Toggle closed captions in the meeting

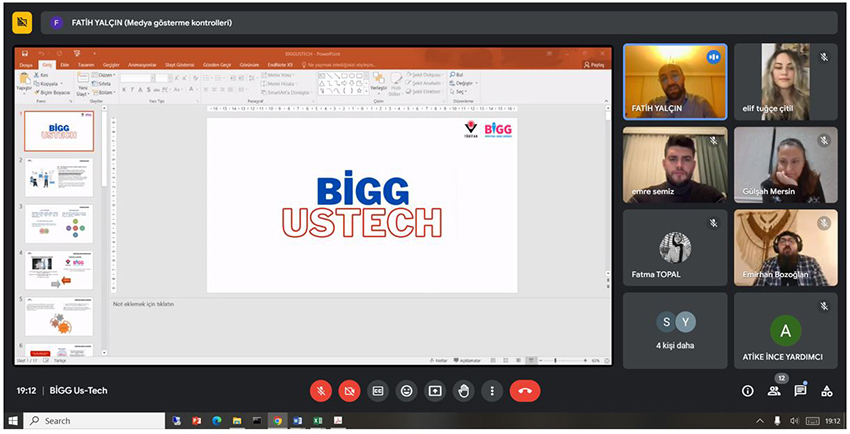377,391
